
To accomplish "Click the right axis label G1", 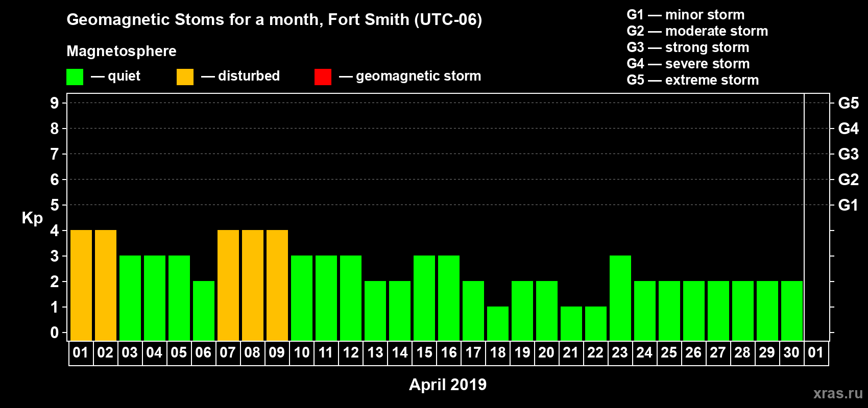I will (x=849, y=205).
